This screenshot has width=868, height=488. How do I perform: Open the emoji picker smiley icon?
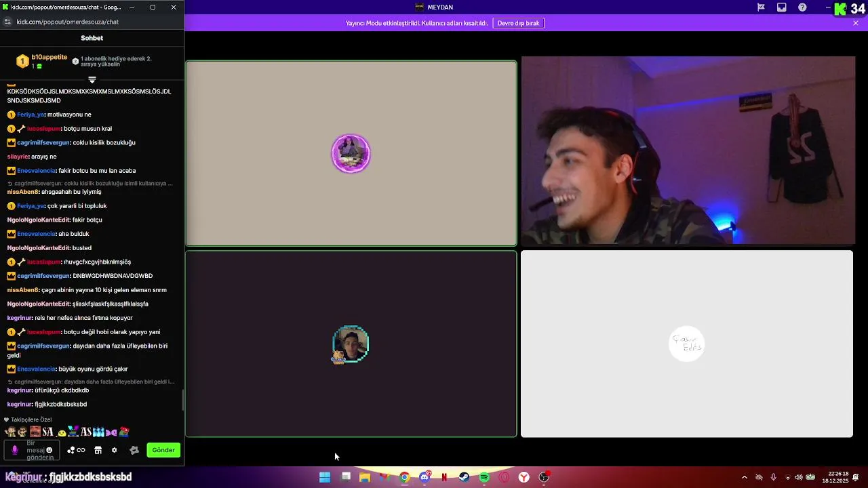coord(50,450)
